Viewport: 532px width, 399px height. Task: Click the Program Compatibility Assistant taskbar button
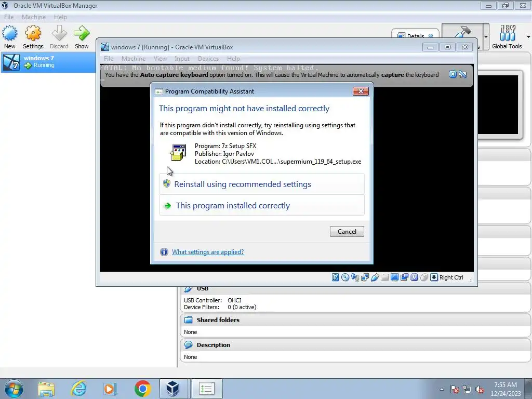click(x=207, y=389)
